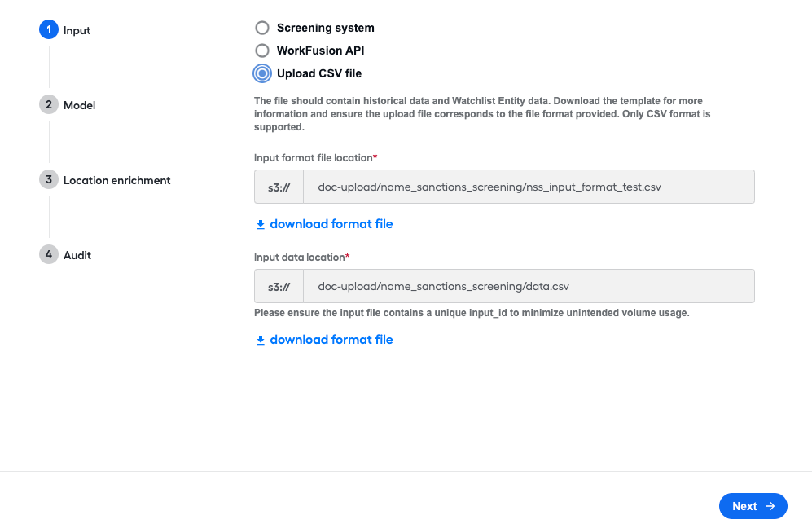
Task: Click step 4 Audit circle icon
Action: point(49,254)
